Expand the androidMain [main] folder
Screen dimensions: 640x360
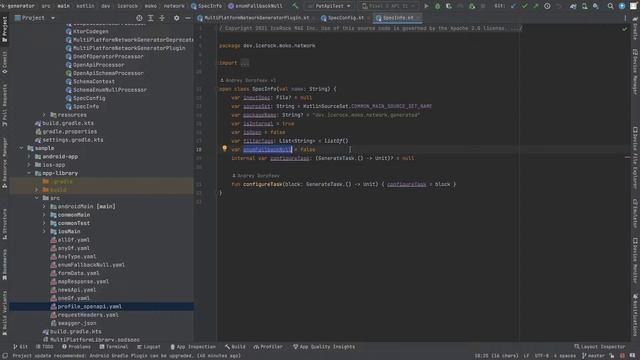[44, 207]
